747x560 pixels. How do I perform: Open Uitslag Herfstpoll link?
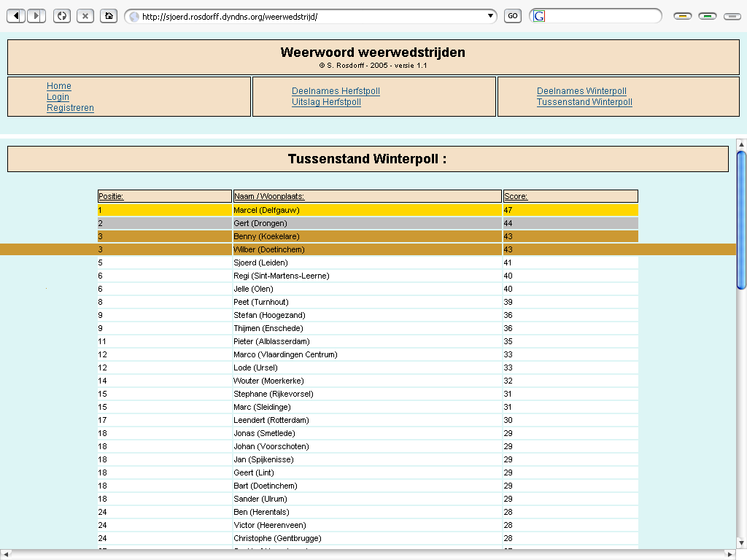tap(326, 102)
